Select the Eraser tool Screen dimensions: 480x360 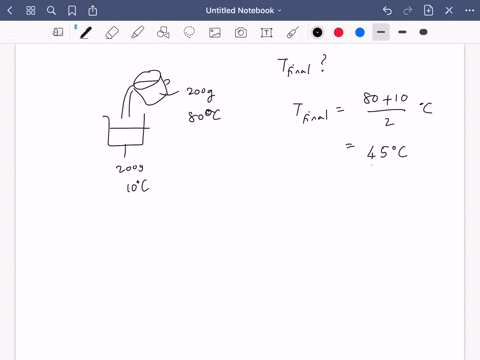tap(112, 32)
